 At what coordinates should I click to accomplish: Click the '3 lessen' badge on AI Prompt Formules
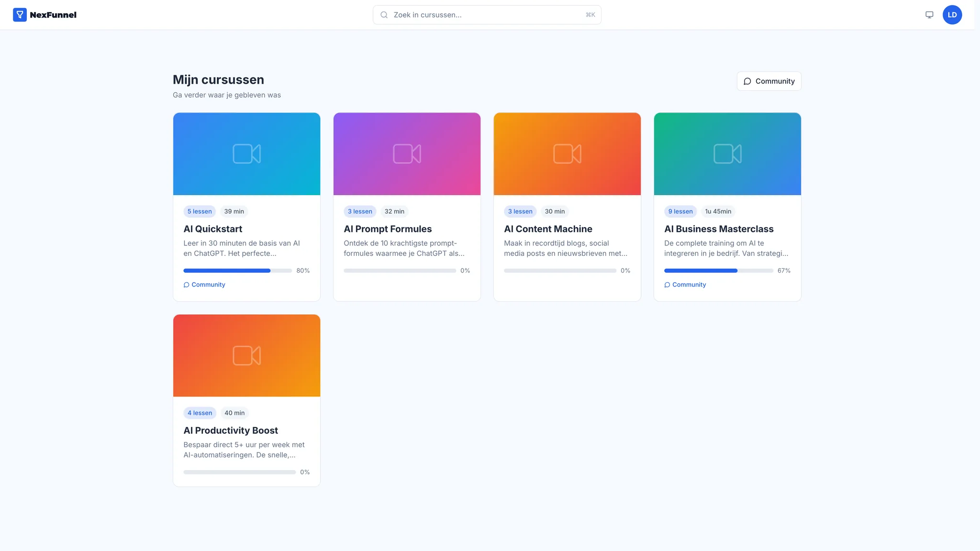click(x=360, y=211)
